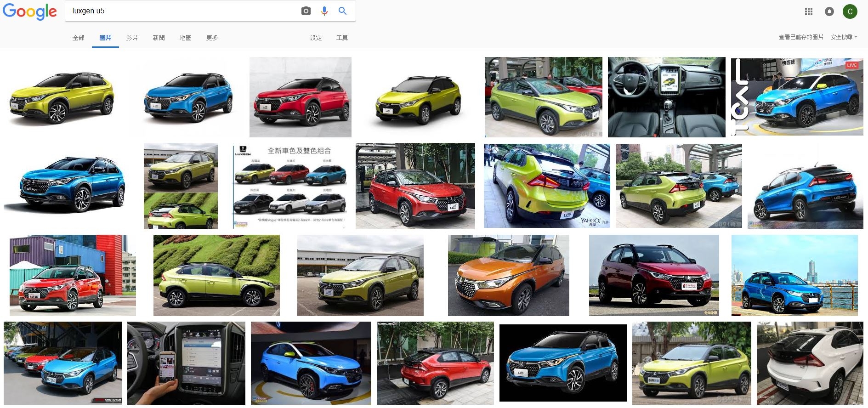The image size is (868, 408).
Task: Open the Google apps grid
Action: (x=809, y=11)
